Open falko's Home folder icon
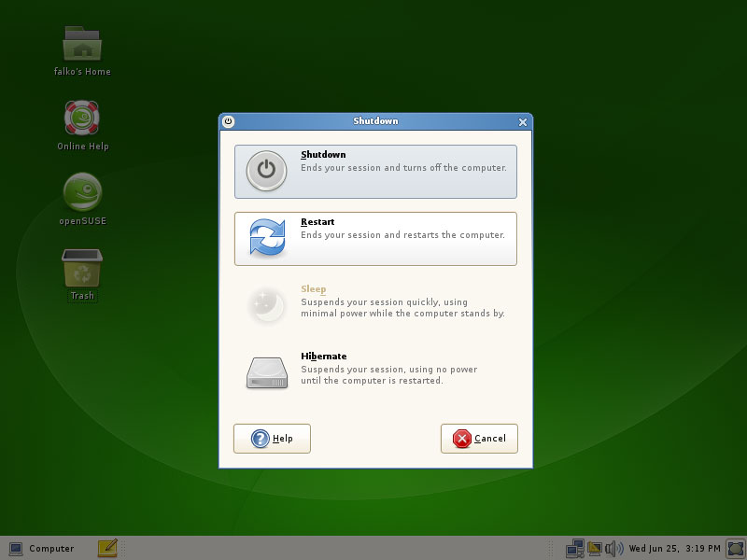This screenshot has width=747, height=560. coord(82,51)
